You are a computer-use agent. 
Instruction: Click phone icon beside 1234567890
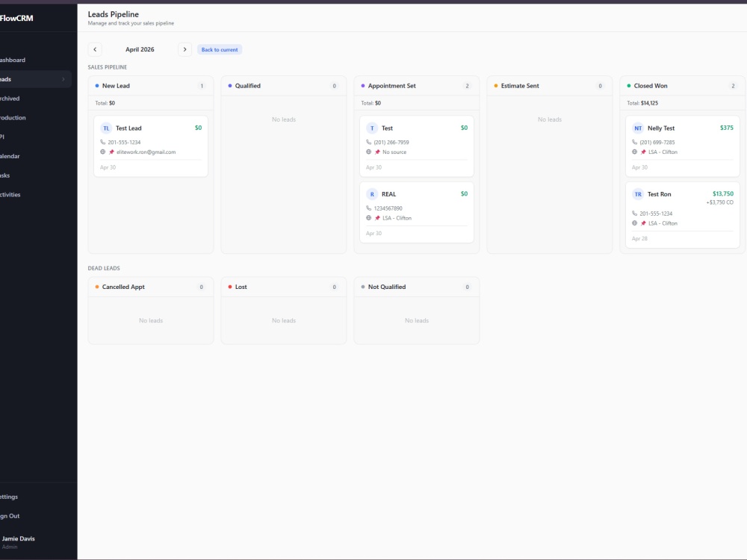pos(368,208)
